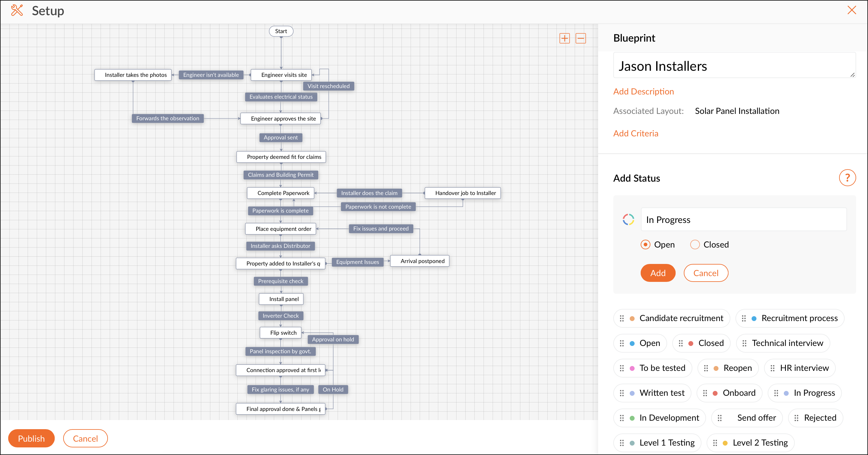Click drag handle of Technical interview status
This screenshot has height=455, width=868.
coord(745,343)
